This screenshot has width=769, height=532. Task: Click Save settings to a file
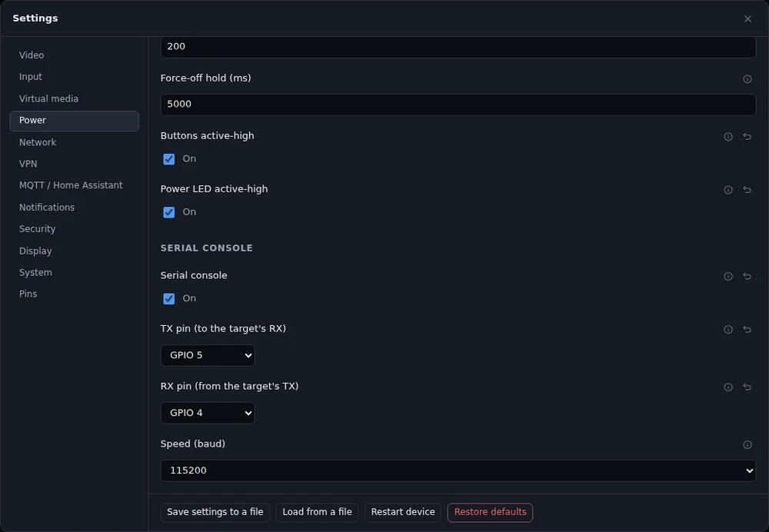click(x=215, y=512)
